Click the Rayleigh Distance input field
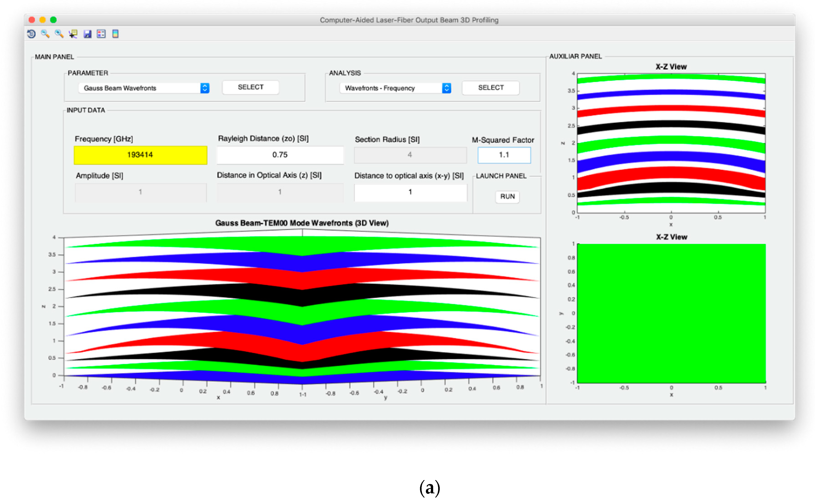This screenshot has height=504, width=815. [x=280, y=155]
